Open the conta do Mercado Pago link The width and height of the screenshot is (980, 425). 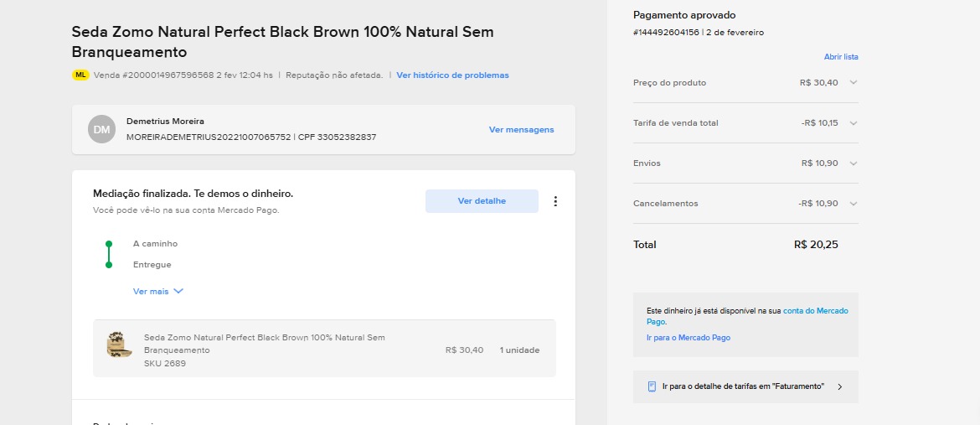click(x=815, y=311)
